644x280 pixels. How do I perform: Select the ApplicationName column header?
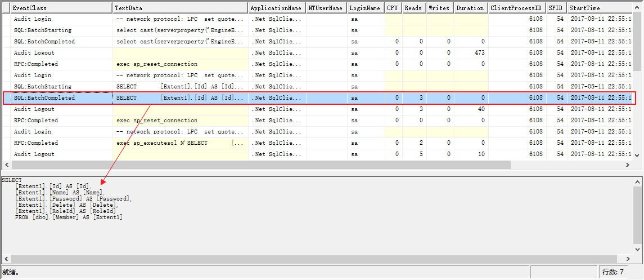coord(277,8)
